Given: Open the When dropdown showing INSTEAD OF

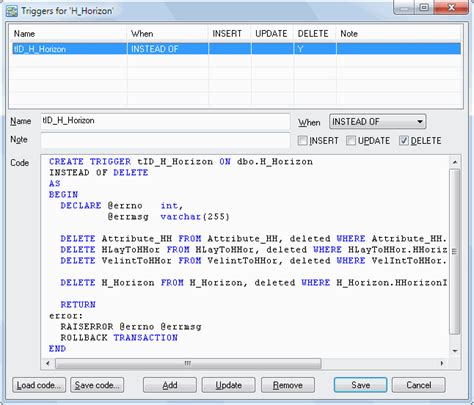Looking at the screenshot, I should (377, 122).
